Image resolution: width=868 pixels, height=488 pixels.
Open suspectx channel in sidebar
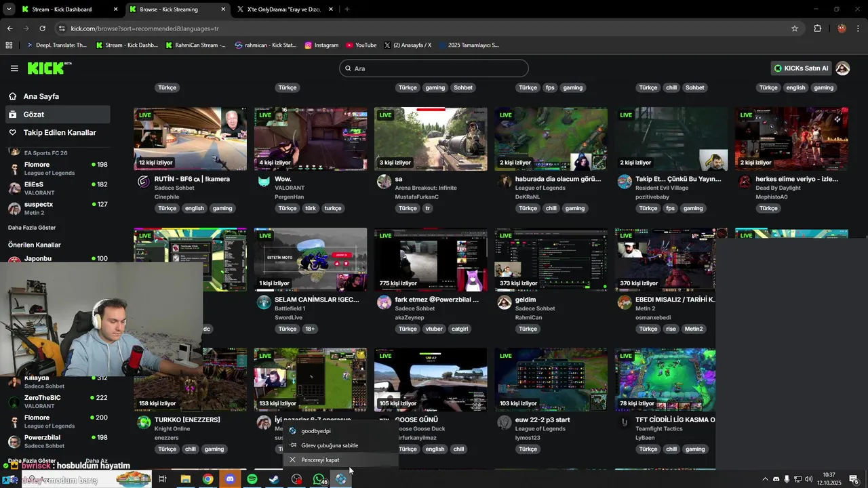point(58,208)
